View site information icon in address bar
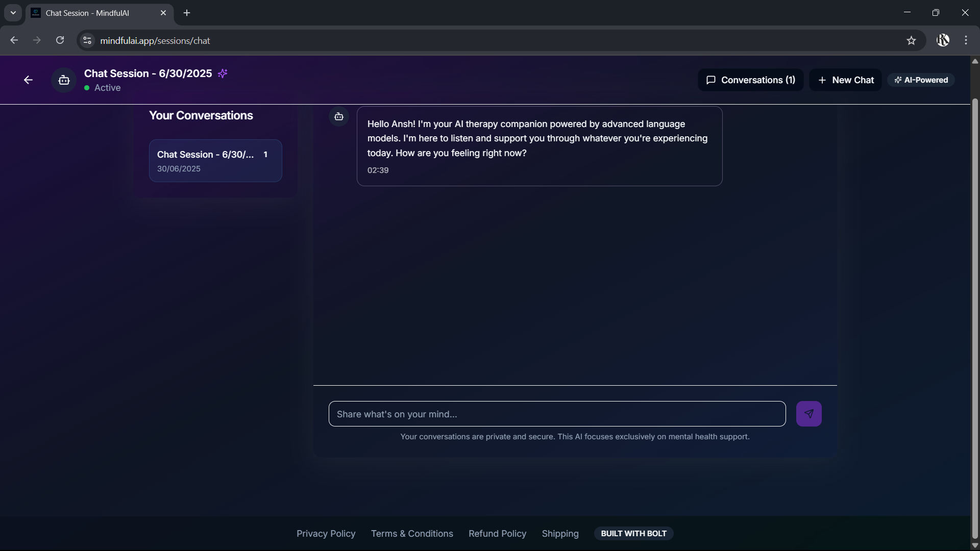This screenshot has width=980, height=551. tap(87, 41)
